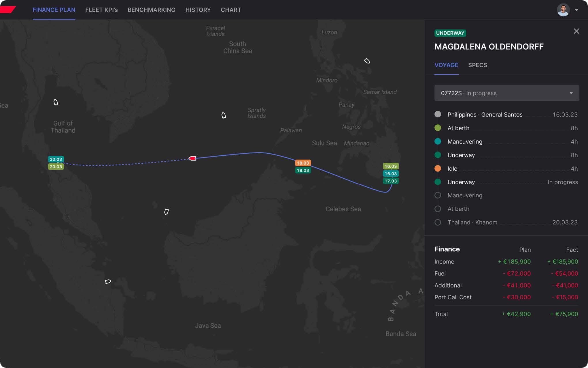Select the ship icon north of Borneo
The image size is (588, 368).
click(166, 212)
